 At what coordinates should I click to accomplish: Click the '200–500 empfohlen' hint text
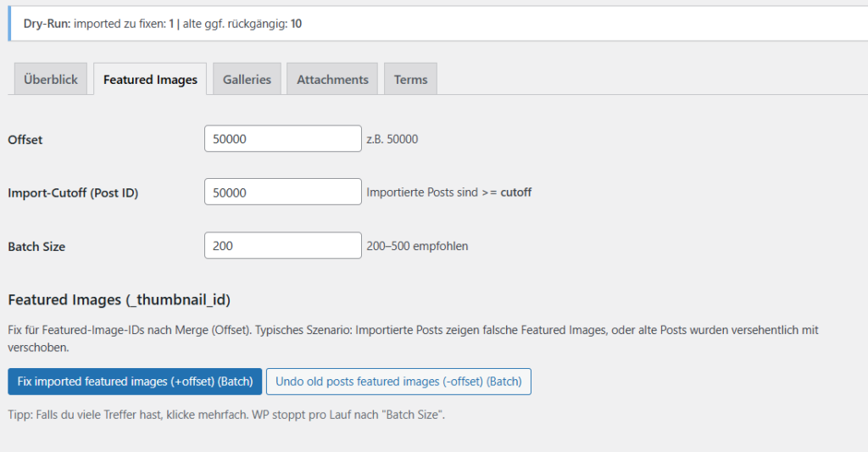pyautogui.click(x=417, y=246)
